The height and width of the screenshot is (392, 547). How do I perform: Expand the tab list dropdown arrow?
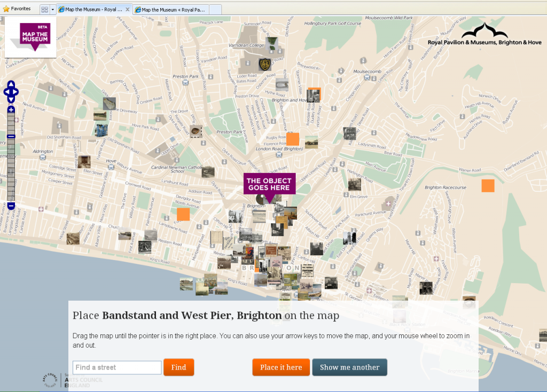53,10
